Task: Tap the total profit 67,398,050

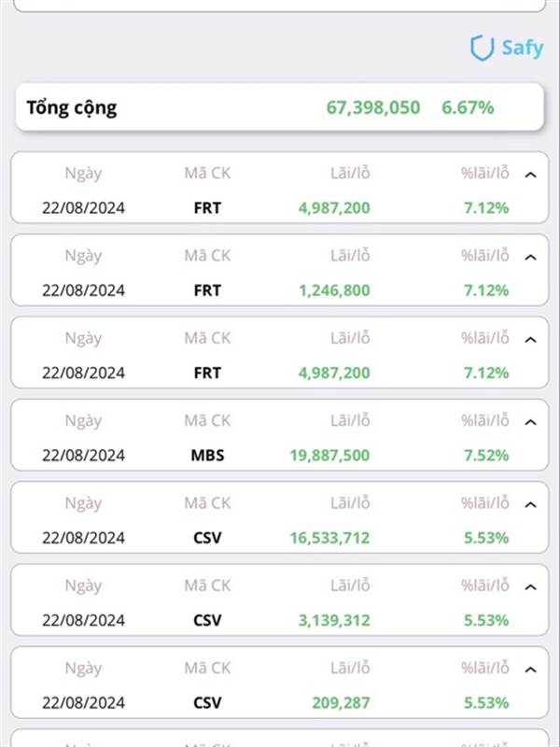Action: point(373,107)
